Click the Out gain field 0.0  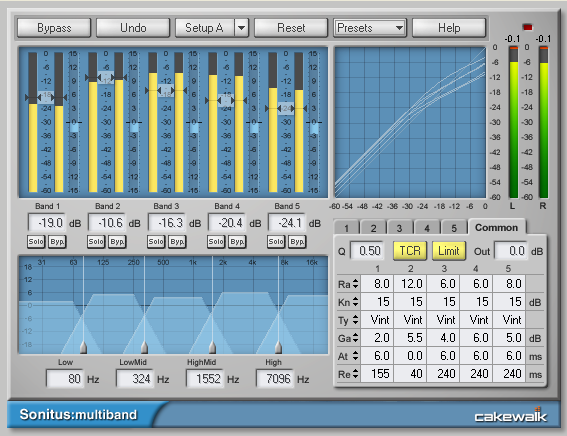[x=511, y=251]
